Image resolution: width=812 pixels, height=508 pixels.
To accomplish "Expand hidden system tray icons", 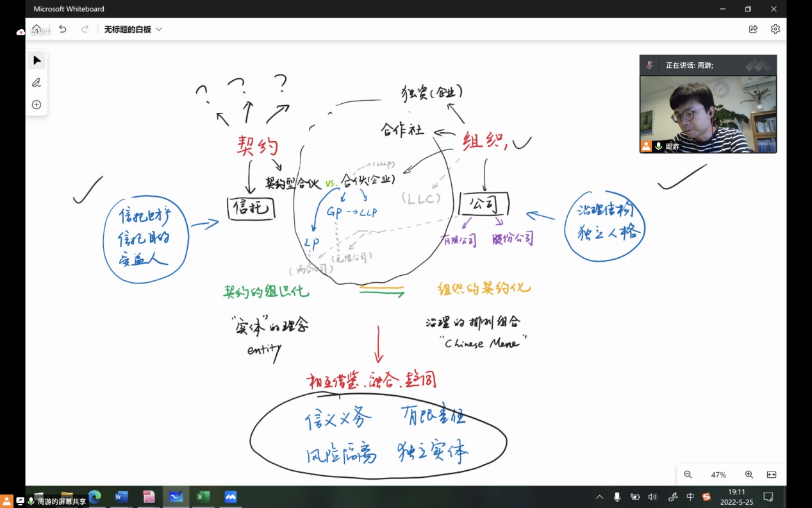I will [599, 496].
